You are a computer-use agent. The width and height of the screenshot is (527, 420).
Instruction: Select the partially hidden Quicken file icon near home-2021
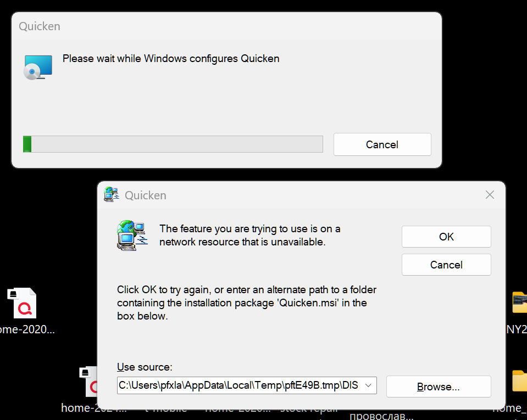(x=88, y=382)
